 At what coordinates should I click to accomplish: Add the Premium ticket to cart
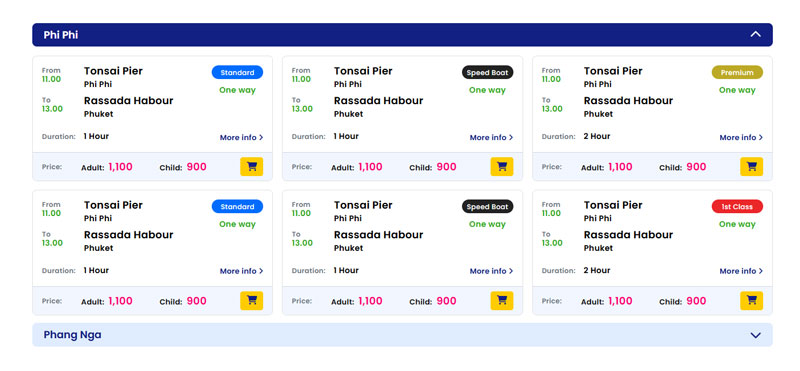pyautogui.click(x=752, y=166)
